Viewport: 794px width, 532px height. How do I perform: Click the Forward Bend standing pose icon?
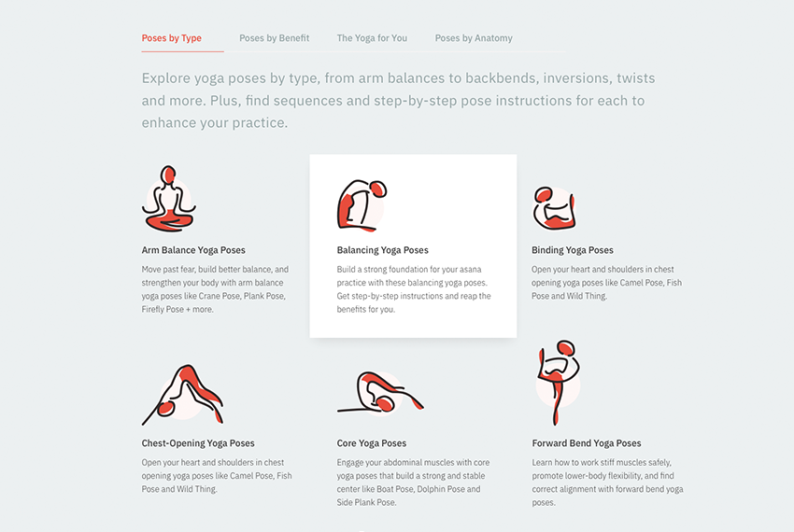pos(558,383)
